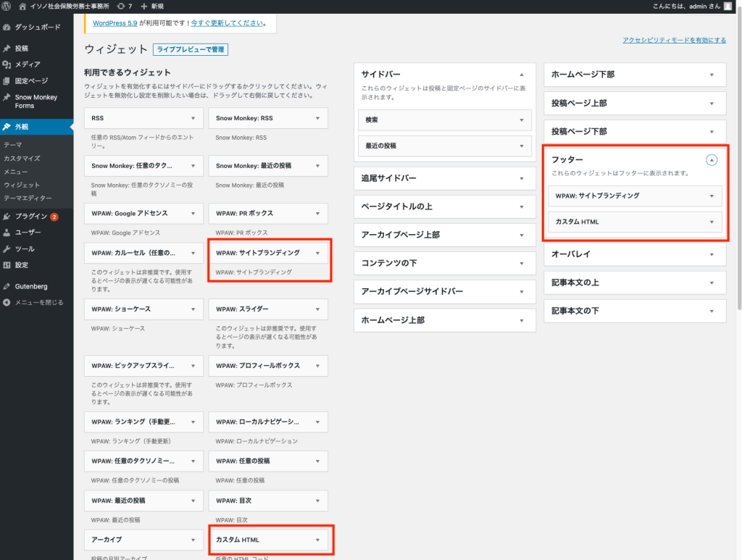Screen dimensions: 742x560
Task: Collapse the サイドバー widget area
Action: click(521, 75)
